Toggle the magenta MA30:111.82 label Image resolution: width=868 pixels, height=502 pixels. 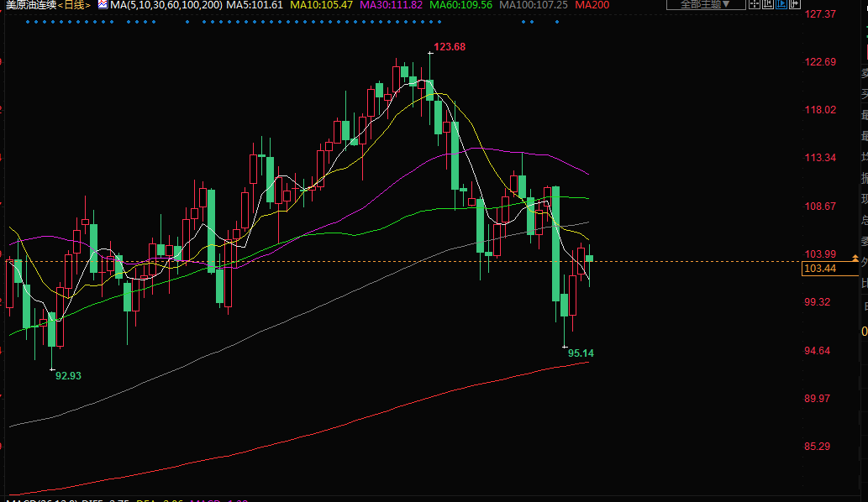[392, 5]
